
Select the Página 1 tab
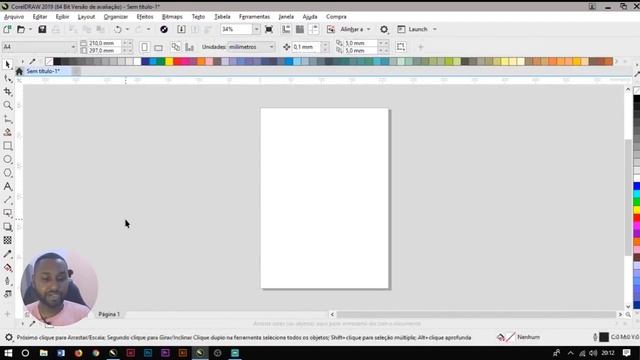click(109, 314)
